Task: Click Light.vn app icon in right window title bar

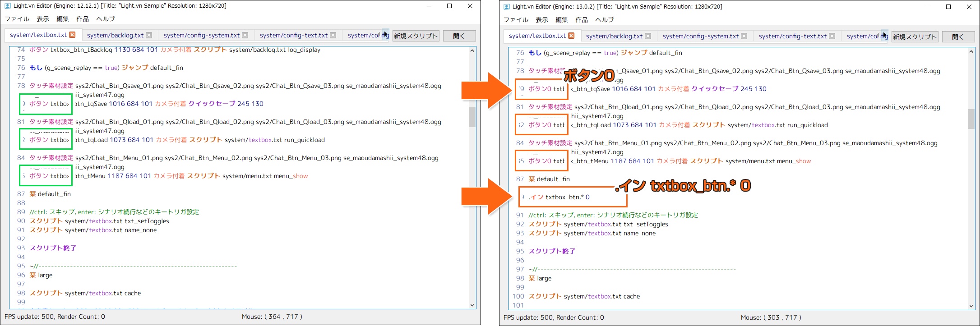Action: coord(507,7)
